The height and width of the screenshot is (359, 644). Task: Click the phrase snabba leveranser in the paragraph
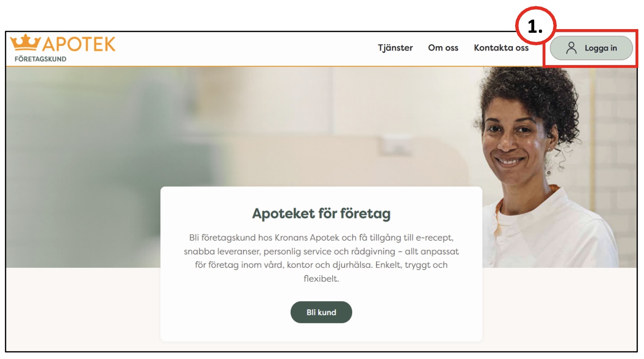click(x=222, y=251)
